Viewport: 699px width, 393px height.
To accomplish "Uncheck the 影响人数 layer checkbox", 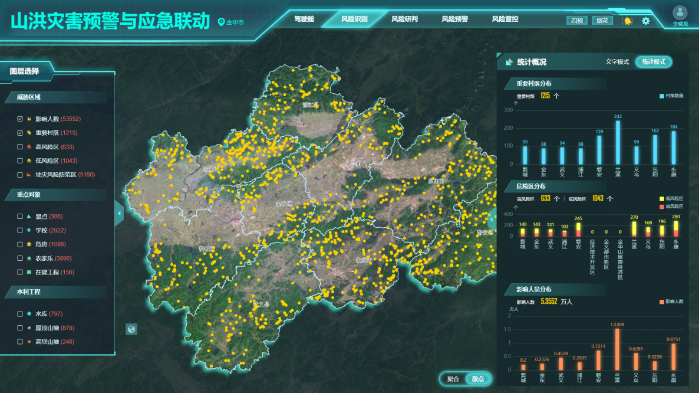I will (x=20, y=119).
